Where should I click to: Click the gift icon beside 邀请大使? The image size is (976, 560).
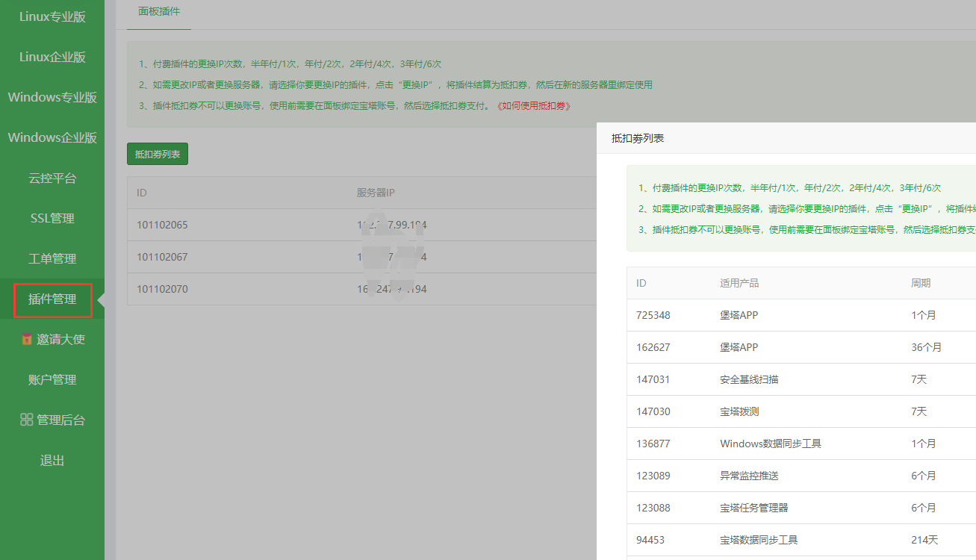26,339
